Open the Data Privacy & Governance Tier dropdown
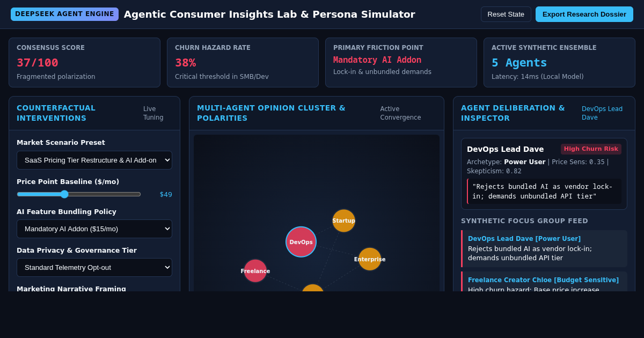 pyautogui.click(x=94, y=267)
